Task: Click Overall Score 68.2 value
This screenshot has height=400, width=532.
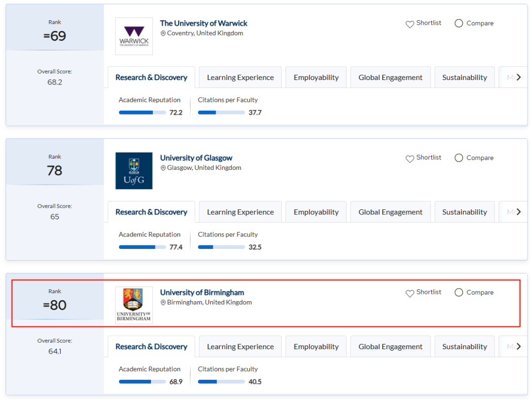Action: tap(55, 82)
